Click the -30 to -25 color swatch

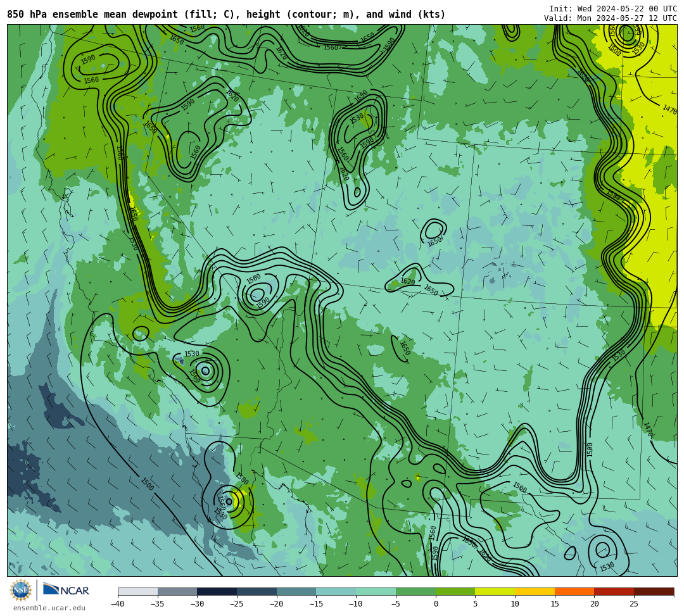point(217,591)
